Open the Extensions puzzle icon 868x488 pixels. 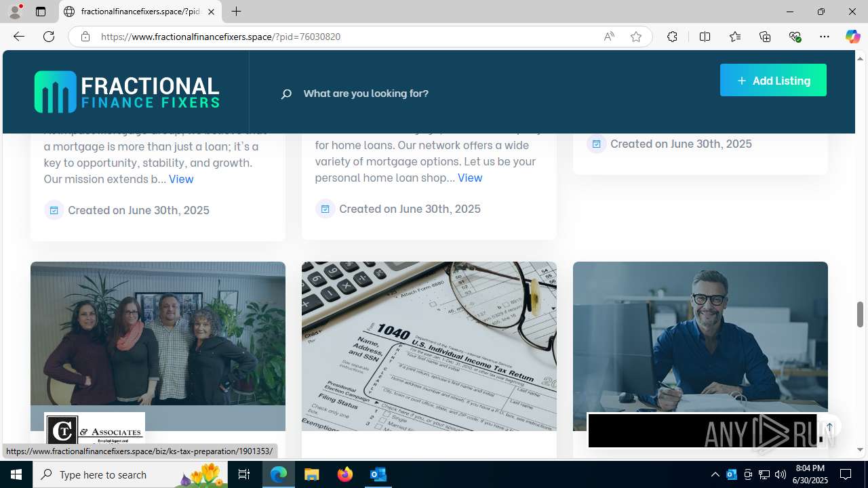coord(672,37)
